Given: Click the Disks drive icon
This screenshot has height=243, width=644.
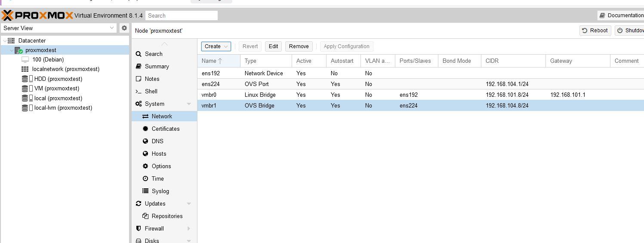Looking at the screenshot, I should [x=139, y=241].
